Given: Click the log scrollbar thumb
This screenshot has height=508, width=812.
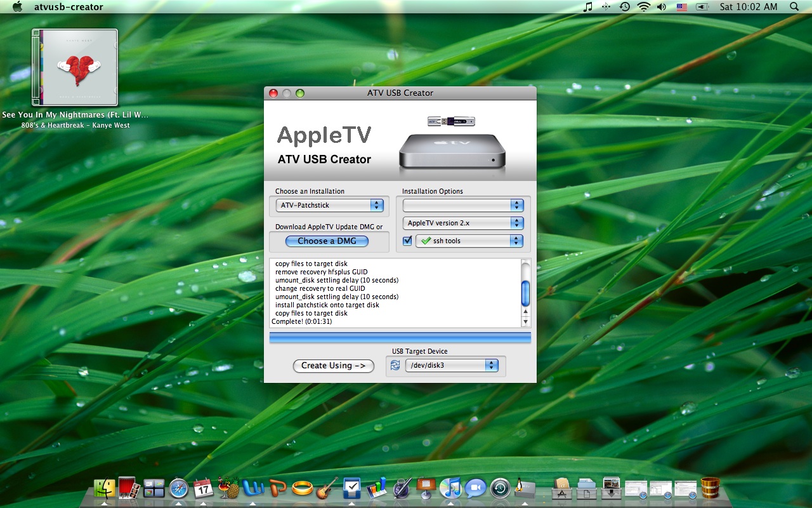Looking at the screenshot, I should click(x=525, y=293).
